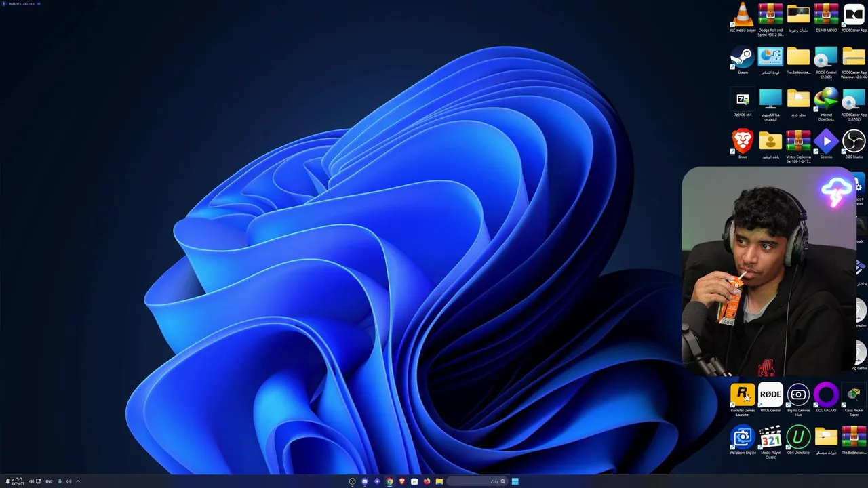Open the folder left of the bottom-row The.Bathhouse archive
This screenshot has width=868, height=488.
tap(826, 441)
